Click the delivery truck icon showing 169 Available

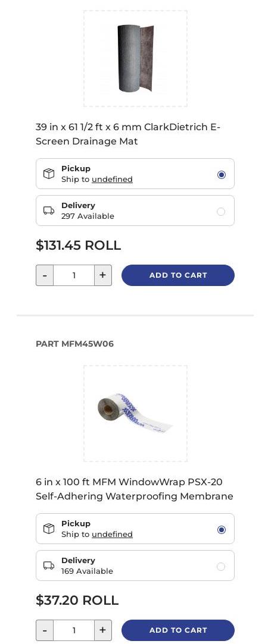48,566
